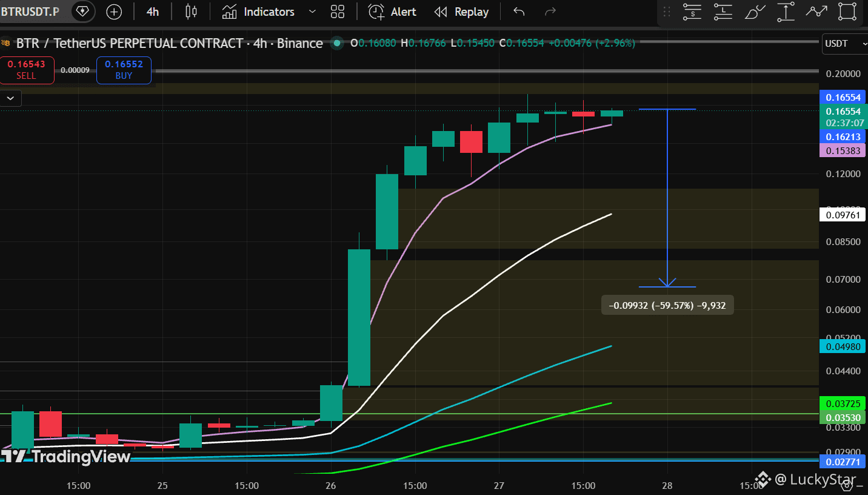This screenshot has height=495, width=868.
Task: Click the date label 28 on time axis
Action: [x=667, y=486]
